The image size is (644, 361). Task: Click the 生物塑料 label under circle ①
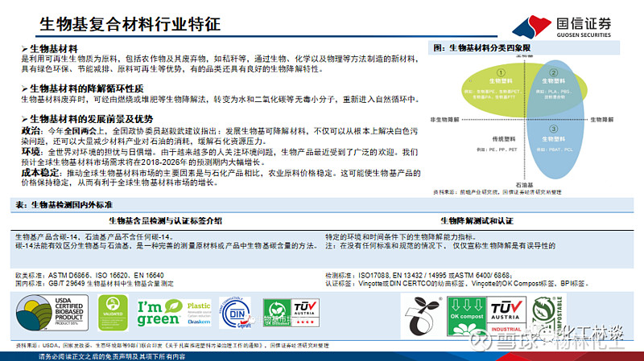tap(501, 81)
